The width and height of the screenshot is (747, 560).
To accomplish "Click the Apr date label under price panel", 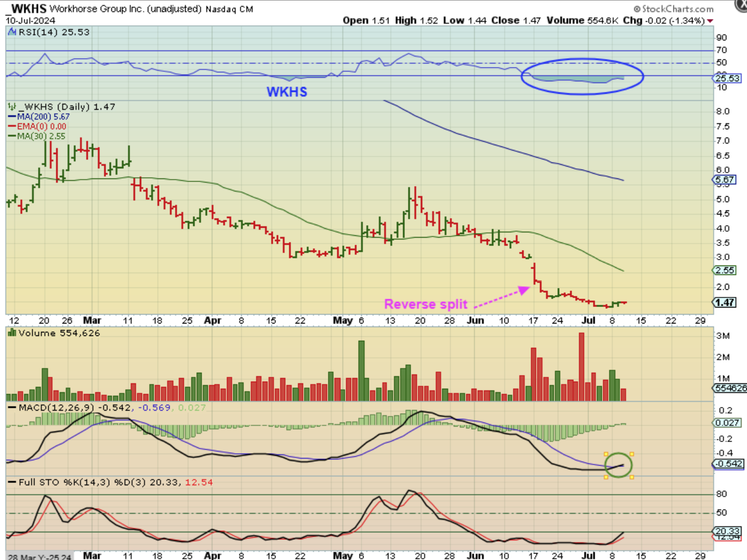I will (212, 321).
